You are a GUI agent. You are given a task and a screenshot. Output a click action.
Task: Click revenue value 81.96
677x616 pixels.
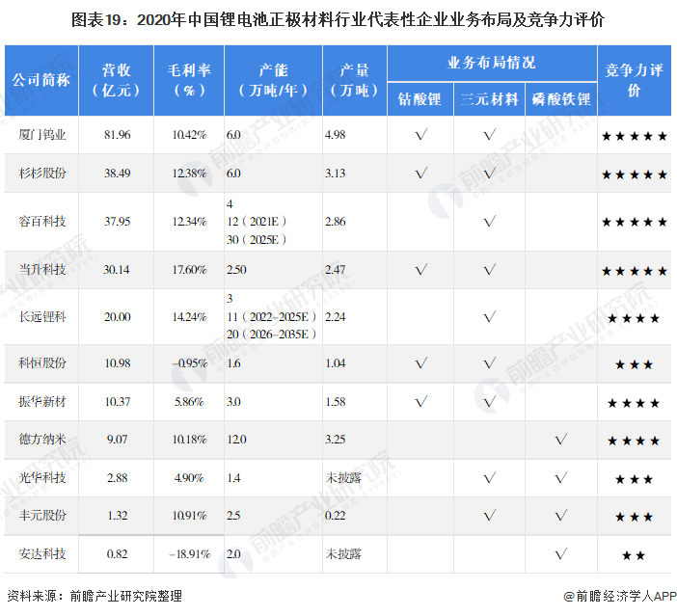click(117, 135)
